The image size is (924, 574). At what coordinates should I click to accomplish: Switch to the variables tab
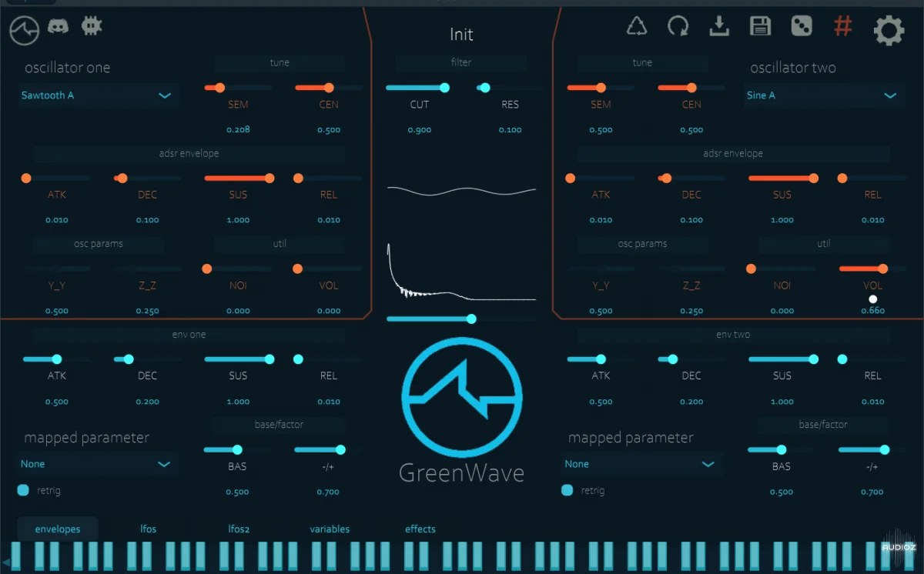[x=330, y=529]
